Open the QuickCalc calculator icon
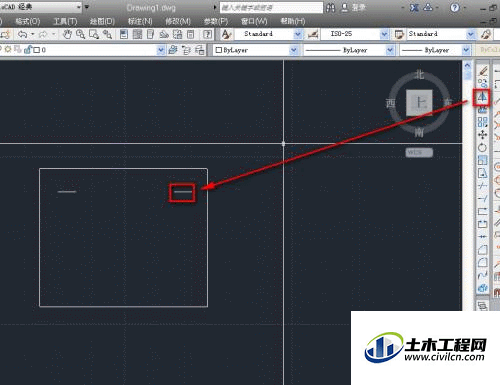The width and height of the screenshot is (500, 385). (x=190, y=34)
